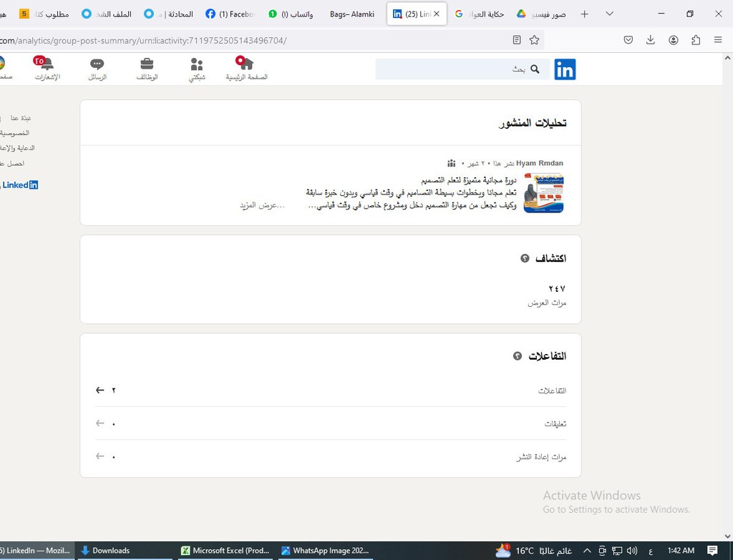
Task: Open شبكتي network icon
Action: coord(197,68)
